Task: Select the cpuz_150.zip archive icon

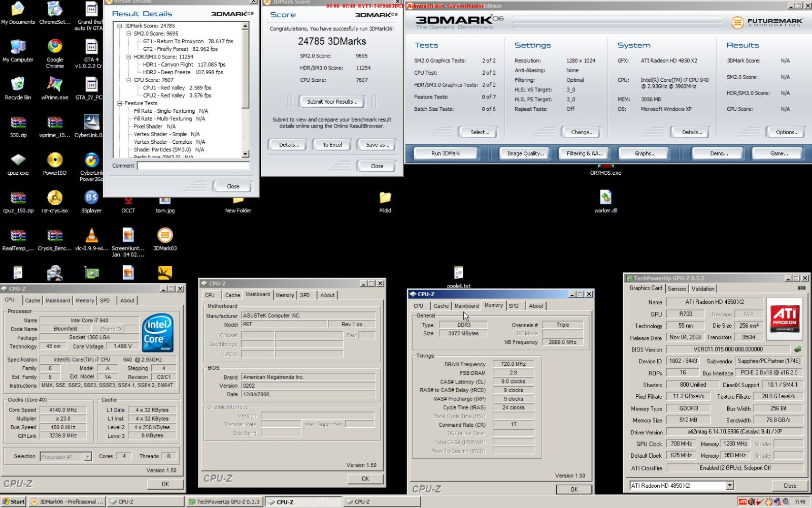Action: pyautogui.click(x=18, y=201)
